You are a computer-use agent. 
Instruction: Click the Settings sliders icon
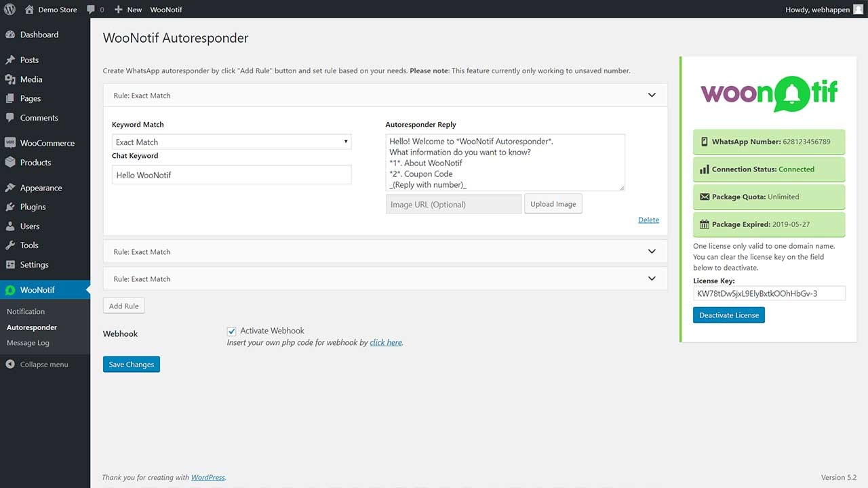pyautogui.click(x=10, y=264)
